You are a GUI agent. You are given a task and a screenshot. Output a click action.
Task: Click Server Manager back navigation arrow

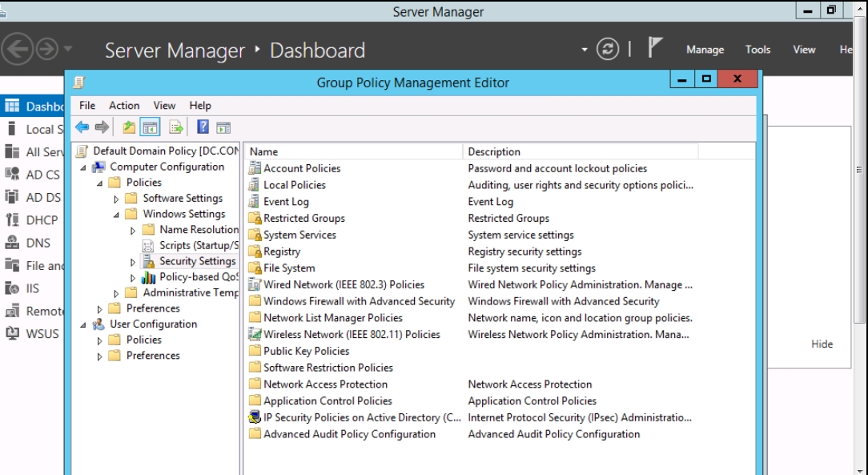point(17,49)
